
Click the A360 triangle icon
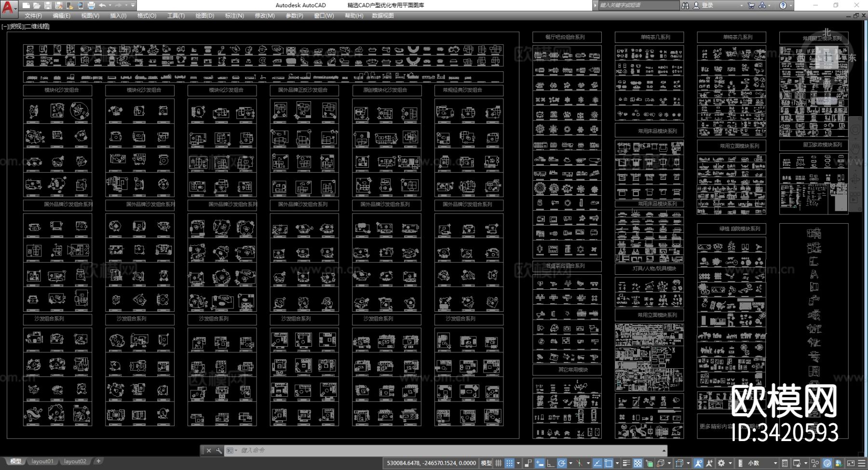click(762, 5)
